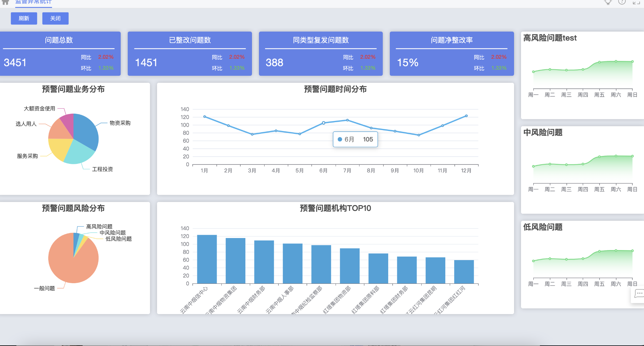Click the 3月 data point on the line chart
644x346 pixels.
pos(252,134)
